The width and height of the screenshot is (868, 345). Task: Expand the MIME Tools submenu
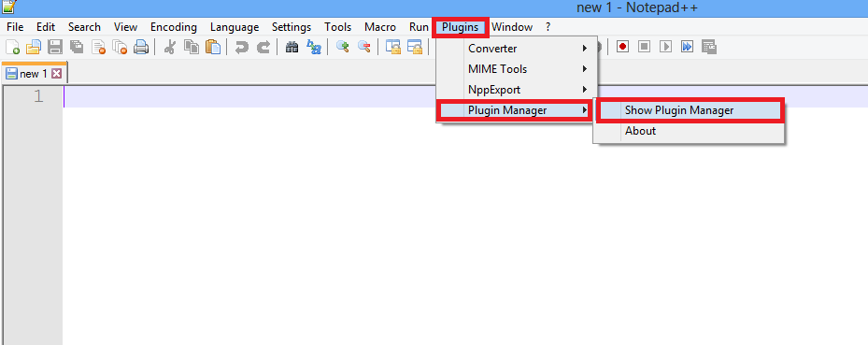point(517,68)
